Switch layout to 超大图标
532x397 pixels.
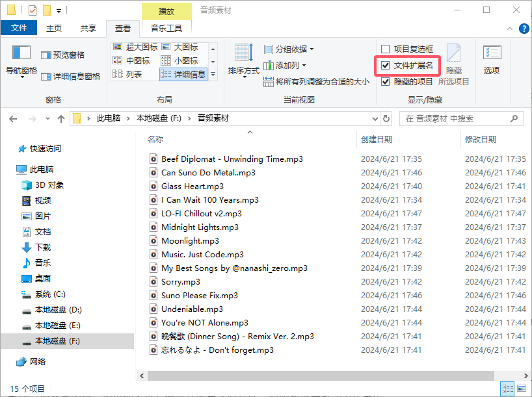point(135,47)
